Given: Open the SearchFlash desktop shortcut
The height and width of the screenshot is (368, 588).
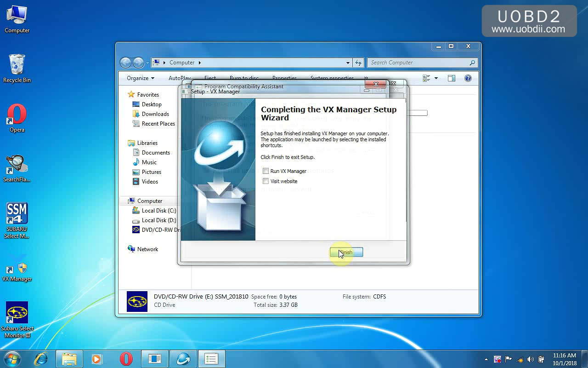Looking at the screenshot, I should pos(17,168).
